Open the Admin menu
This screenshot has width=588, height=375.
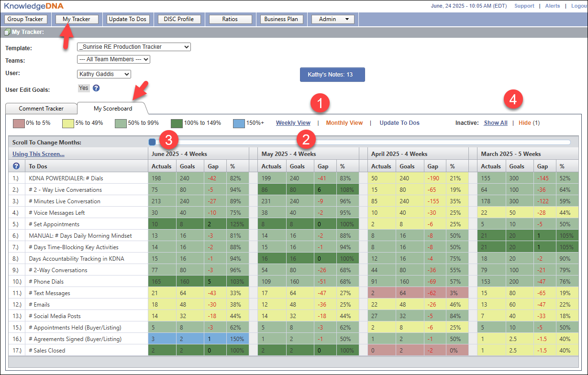[333, 19]
